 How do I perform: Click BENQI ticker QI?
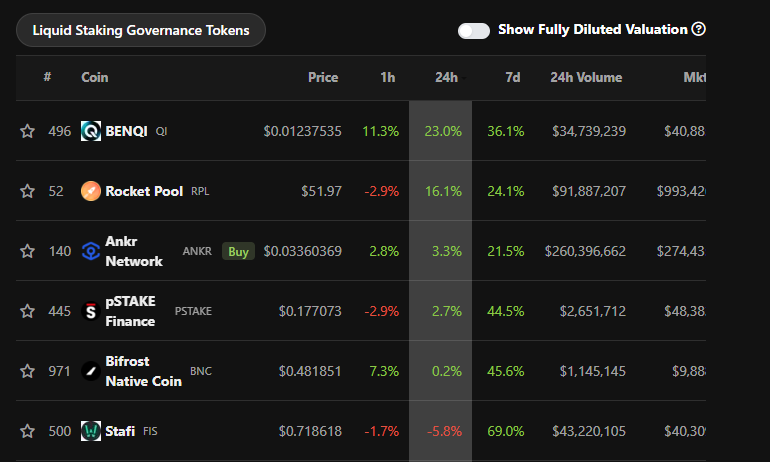click(x=161, y=132)
